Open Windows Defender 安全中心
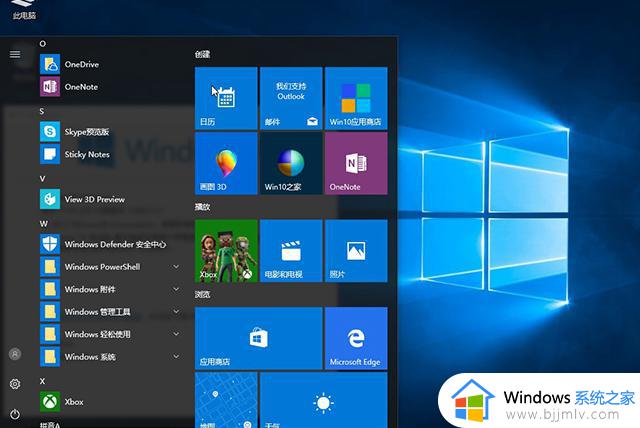The image size is (640, 428). [110, 244]
